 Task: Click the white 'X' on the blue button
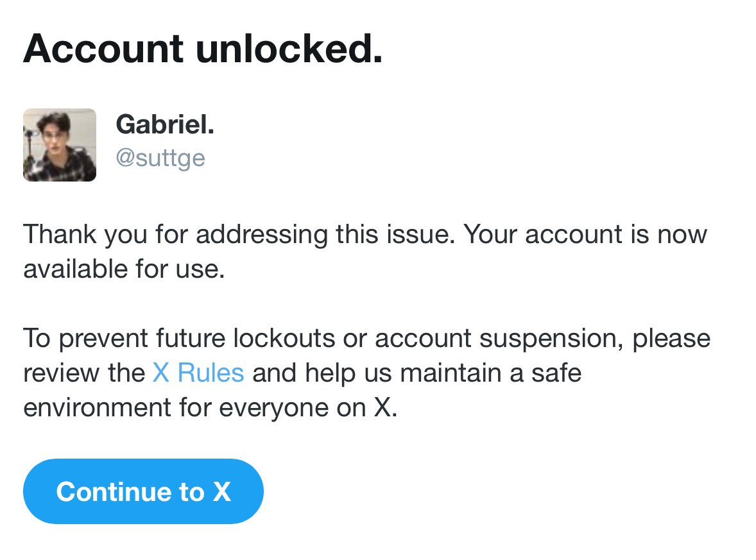click(x=222, y=491)
